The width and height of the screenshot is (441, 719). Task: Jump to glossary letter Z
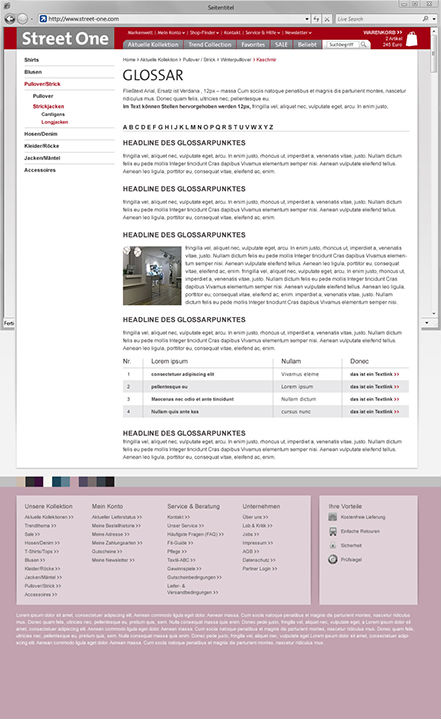271,127
